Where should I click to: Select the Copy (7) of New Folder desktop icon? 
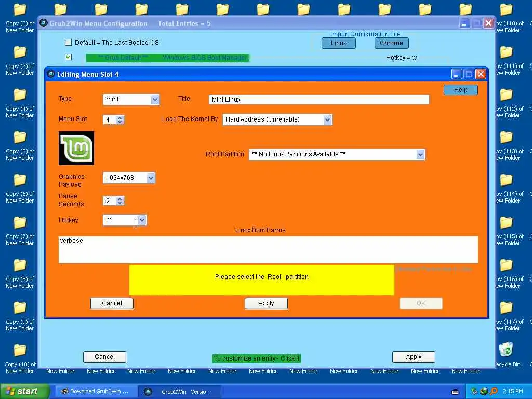click(x=20, y=231)
